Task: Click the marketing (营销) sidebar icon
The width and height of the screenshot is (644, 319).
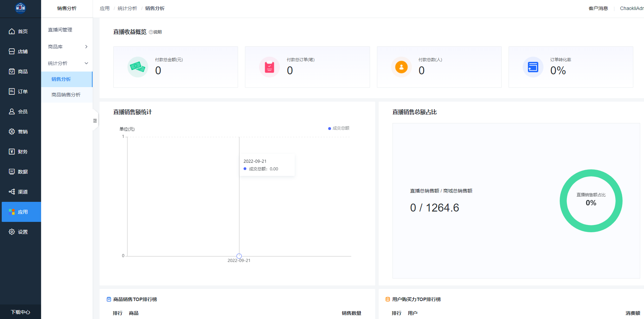Action: point(12,132)
